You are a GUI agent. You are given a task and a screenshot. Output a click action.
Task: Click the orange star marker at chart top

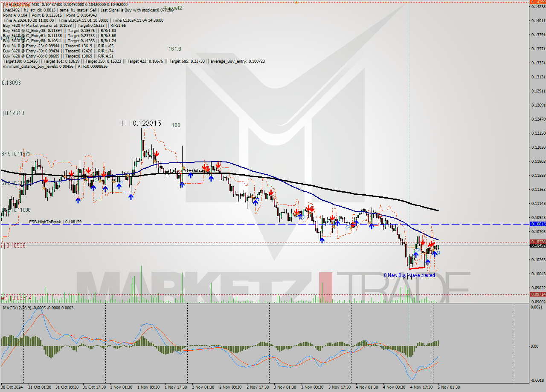(296, 2)
